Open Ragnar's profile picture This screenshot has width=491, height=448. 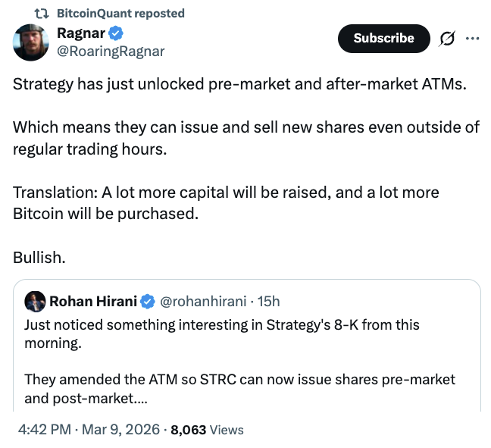click(x=31, y=42)
